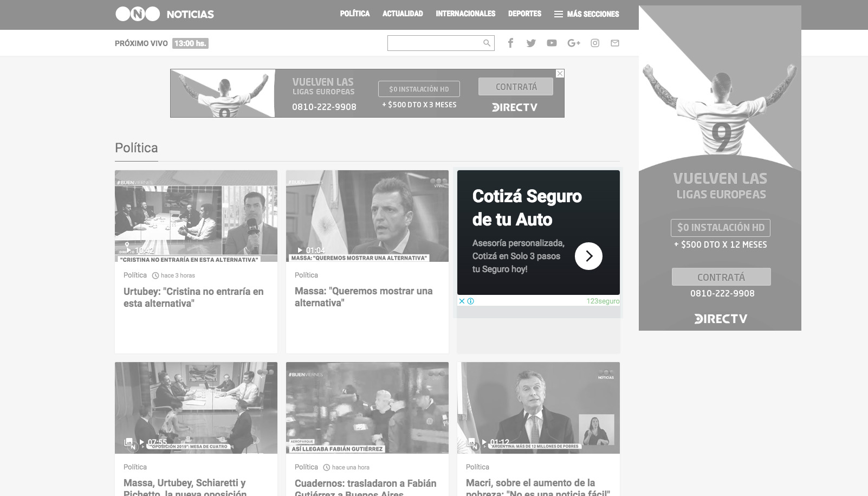Expand the Más Secciones menu
Image resolution: width=868 pixels, height=496 pixels.
(586, 14)
